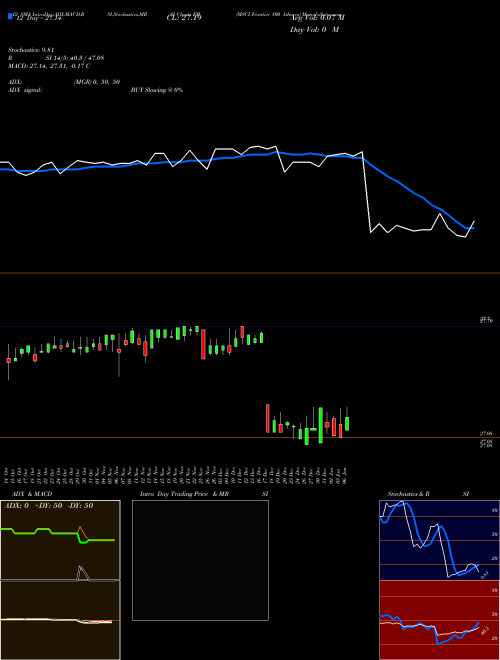Click the 'Avg Vol: 0.07 M' label

tap(317, 18)
